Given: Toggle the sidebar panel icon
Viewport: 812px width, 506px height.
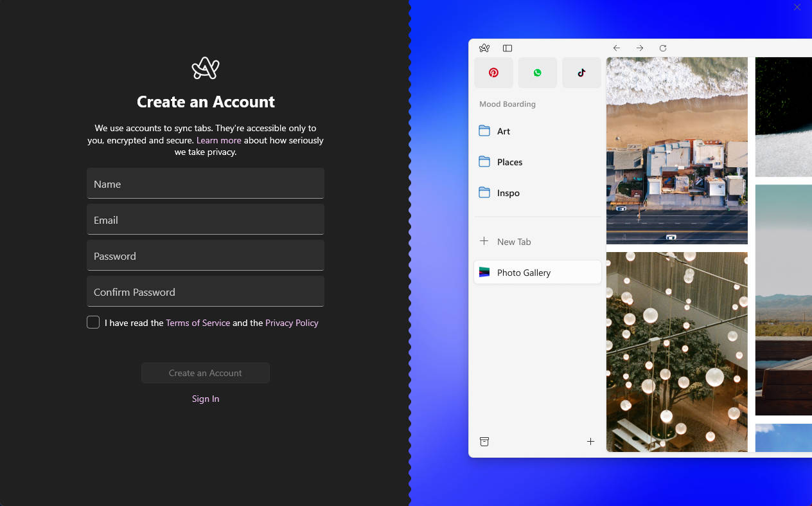Looking at the screenshot, I should [x=507, y=48].
